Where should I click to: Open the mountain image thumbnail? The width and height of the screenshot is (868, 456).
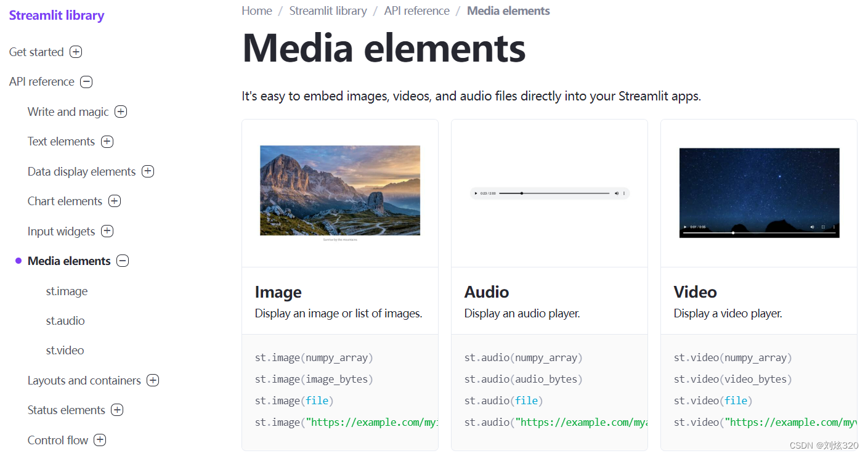[340, 190]
